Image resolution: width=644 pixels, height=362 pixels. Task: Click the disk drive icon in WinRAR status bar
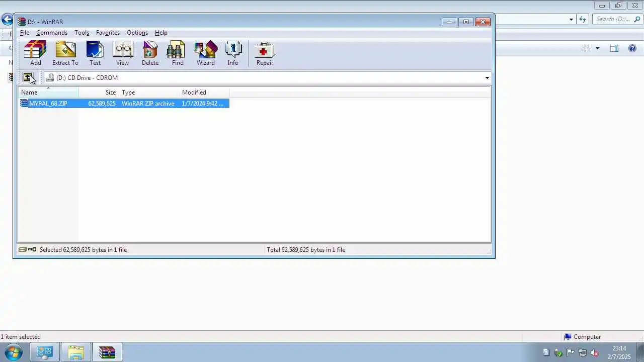23,249
